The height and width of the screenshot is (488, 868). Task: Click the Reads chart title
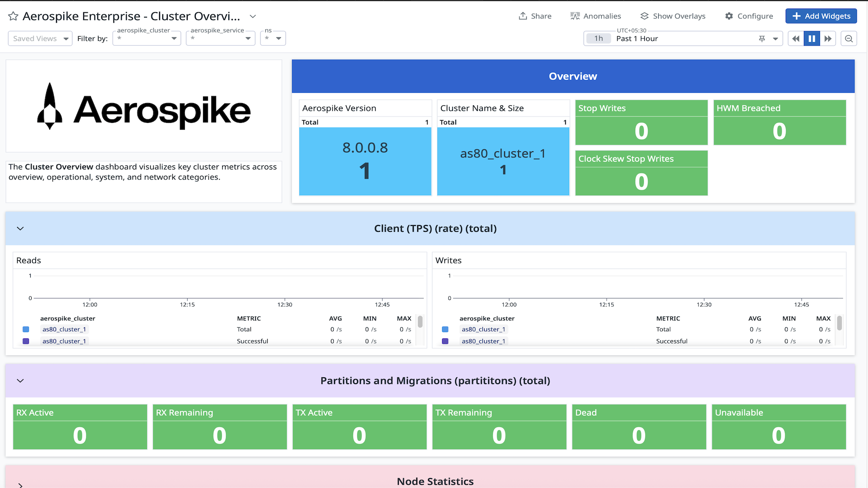tap(28, 261)
